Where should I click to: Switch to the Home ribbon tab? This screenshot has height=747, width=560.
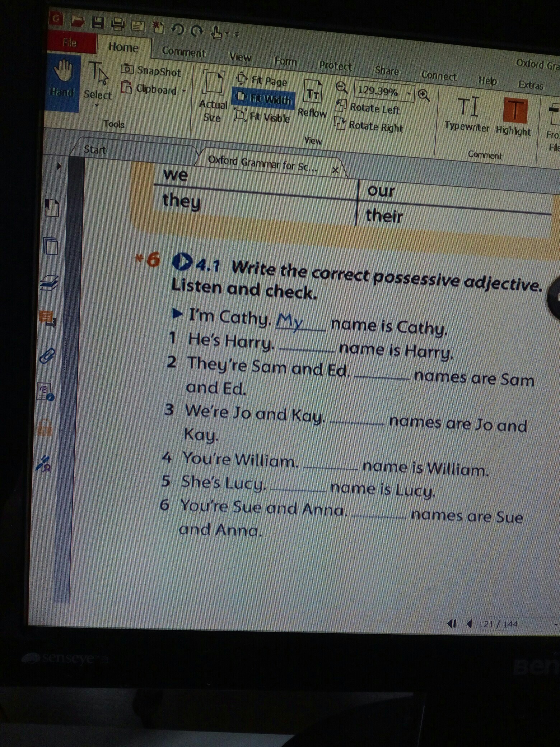pos(123,47)
